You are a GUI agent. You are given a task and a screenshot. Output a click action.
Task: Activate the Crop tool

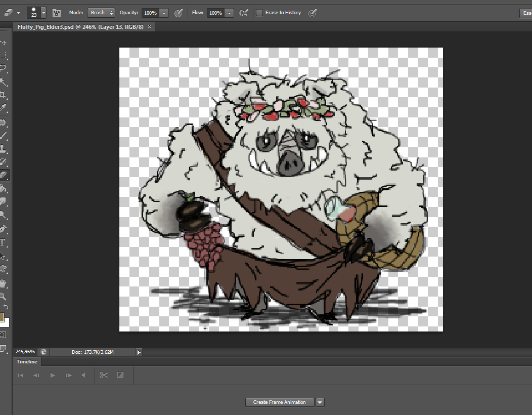4,95
